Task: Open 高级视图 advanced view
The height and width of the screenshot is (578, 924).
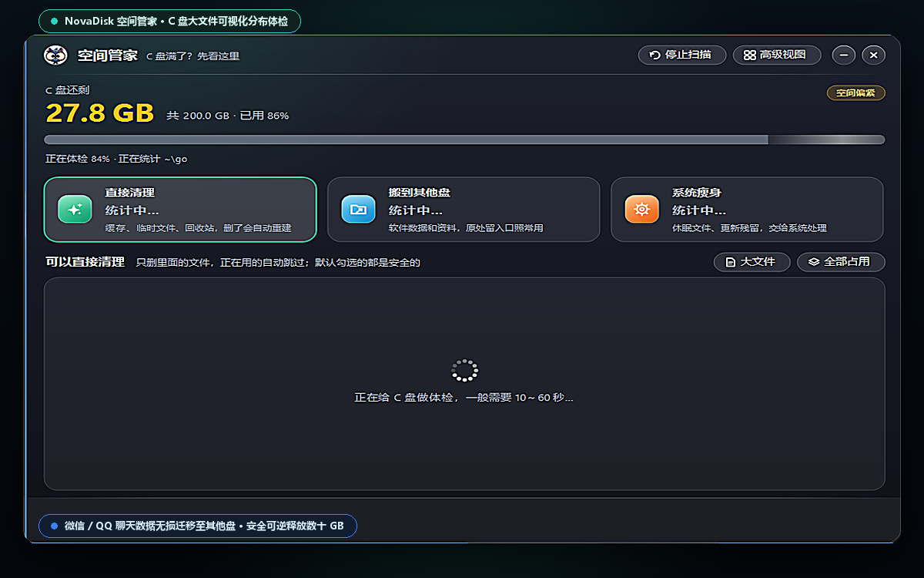Action: pos(777,55)
